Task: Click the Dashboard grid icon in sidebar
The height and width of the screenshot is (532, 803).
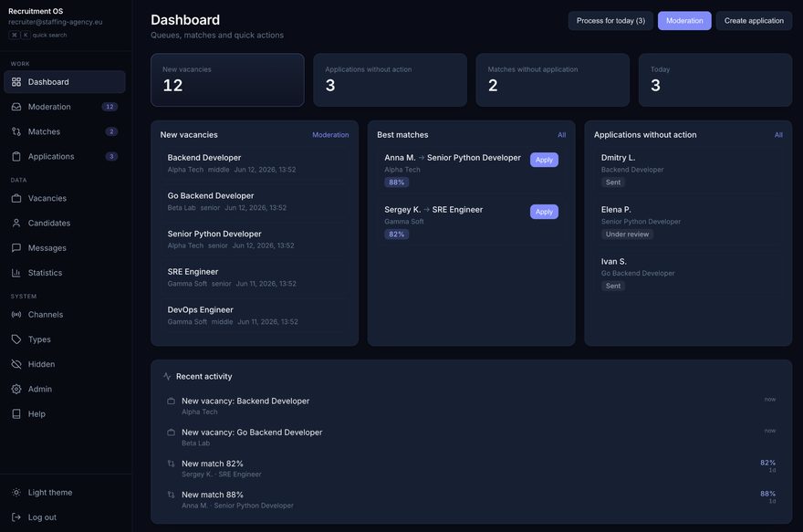Action: [x=16, y=82]
